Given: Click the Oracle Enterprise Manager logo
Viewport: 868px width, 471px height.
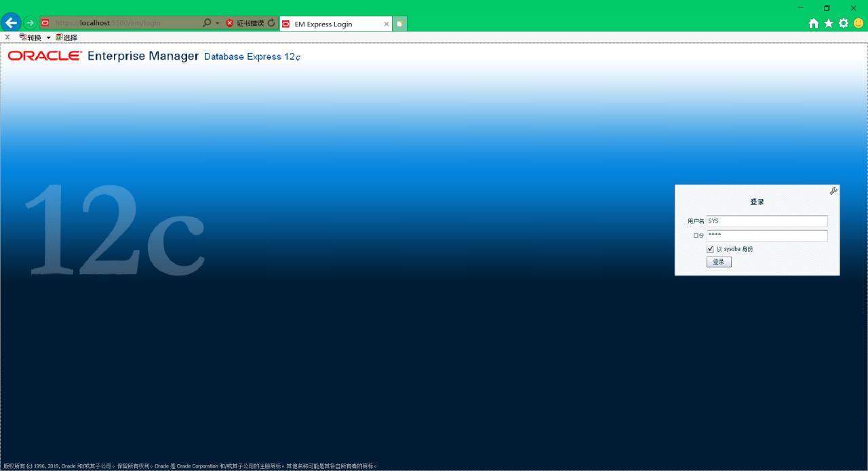Looking at the screenshot, I should pos(103,56).
